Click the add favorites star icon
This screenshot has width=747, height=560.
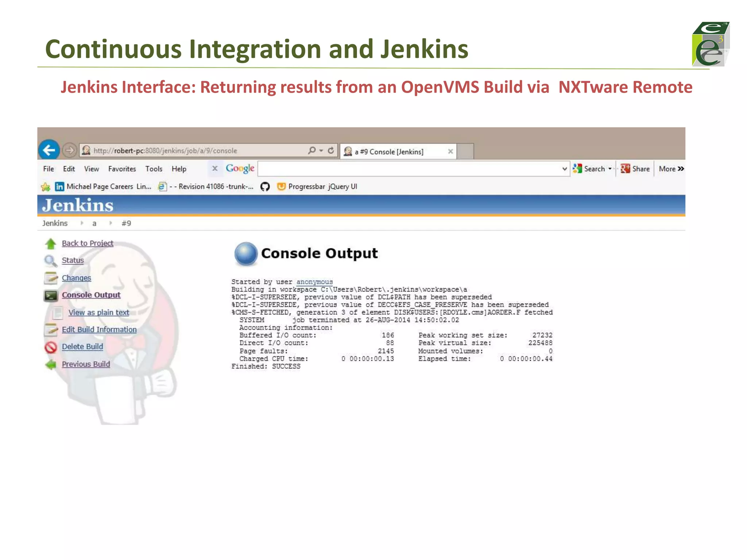pos(46,187)
